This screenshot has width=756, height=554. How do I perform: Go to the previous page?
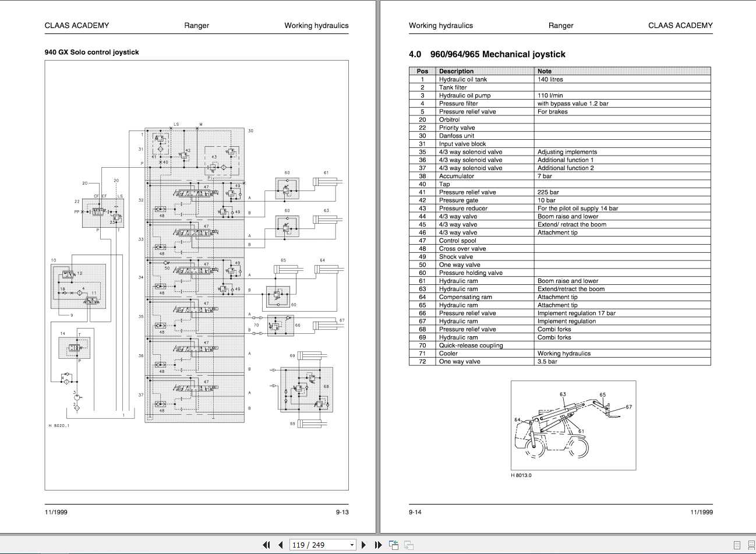[280, 545]
